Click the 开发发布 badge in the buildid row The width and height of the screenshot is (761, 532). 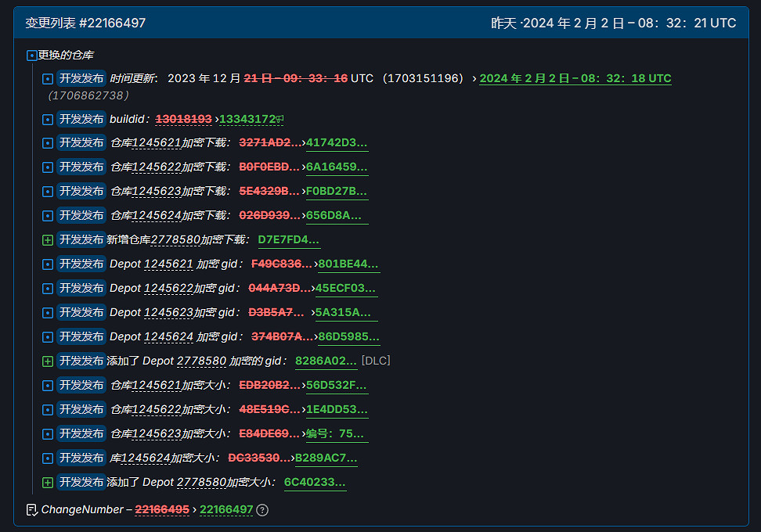pos(81,120)
